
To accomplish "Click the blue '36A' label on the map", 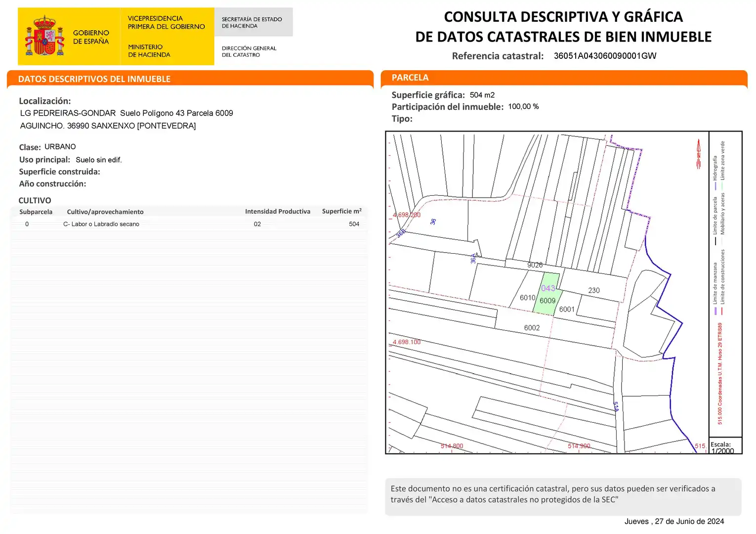I will coord(473,259).
